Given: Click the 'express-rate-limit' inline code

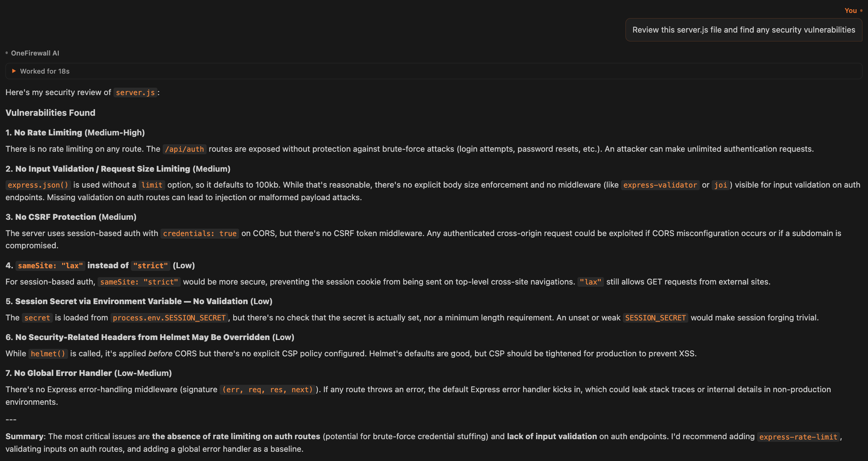Looking at the screenshot, I should (798, 437).
